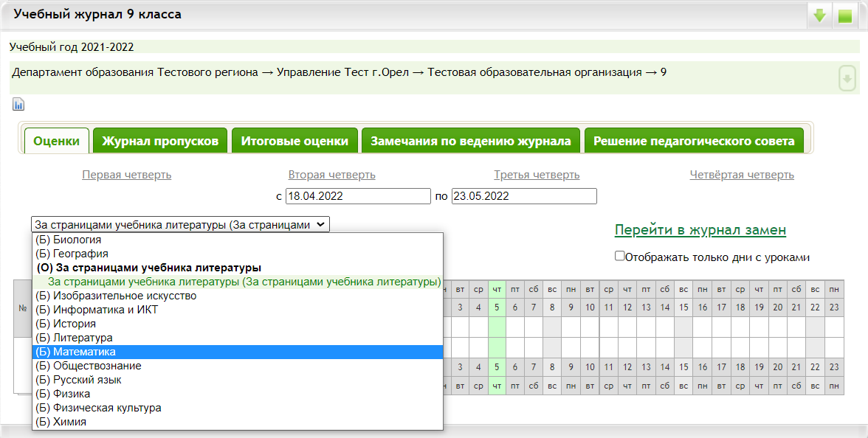Viewport: 868px width, 438px height.
Task: Click the green down-arrow icon in header
Action: (x=819, y=15)
